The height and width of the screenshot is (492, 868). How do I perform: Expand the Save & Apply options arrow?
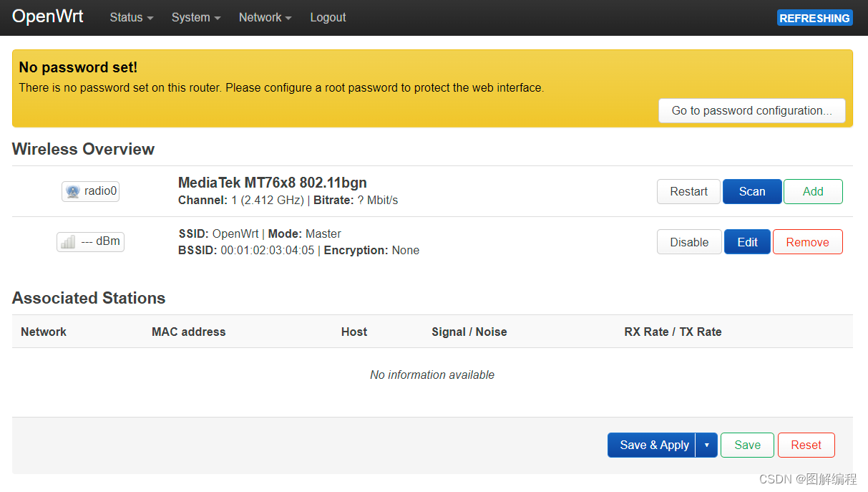[x=706, y=445]
